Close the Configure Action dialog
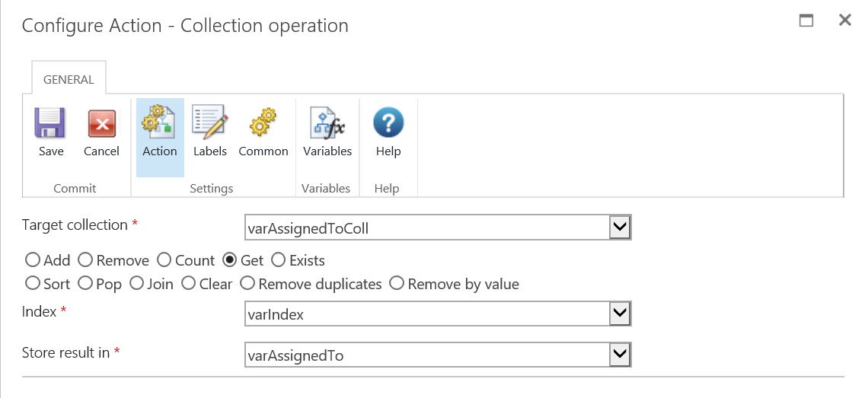Screen dimensions: 868x398 click(x=844, y=21)
